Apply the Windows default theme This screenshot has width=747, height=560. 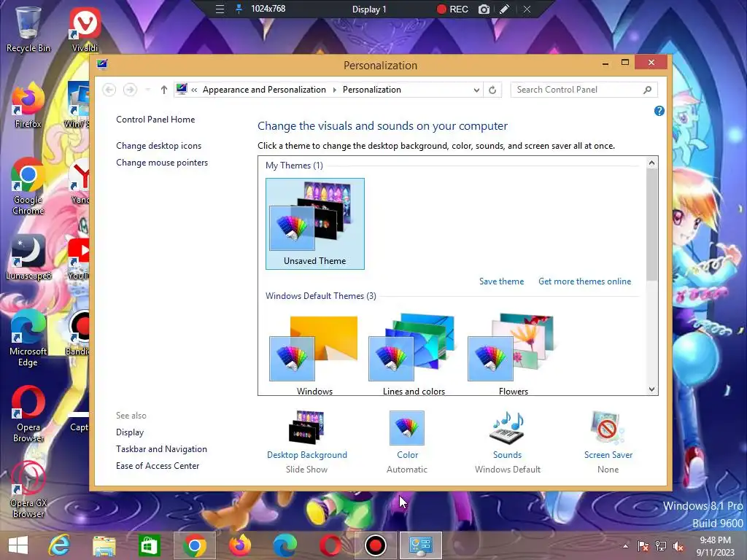click(314, 354)
